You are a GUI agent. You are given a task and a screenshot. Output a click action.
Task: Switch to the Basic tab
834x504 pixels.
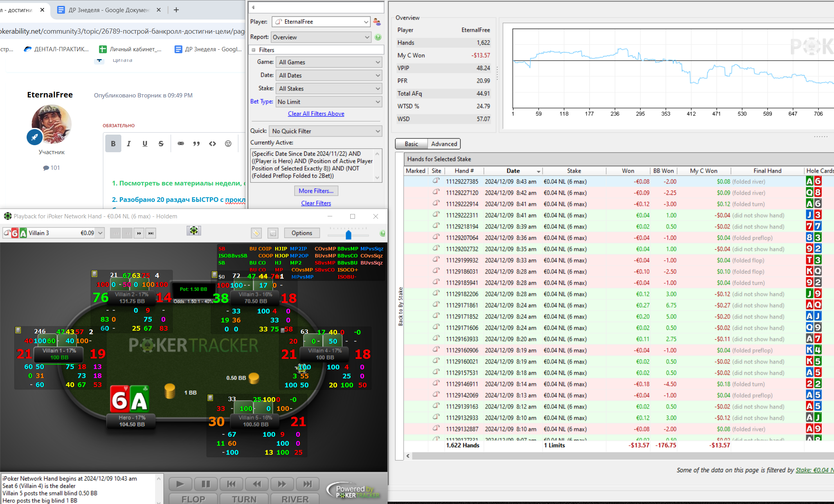(411, 144)
